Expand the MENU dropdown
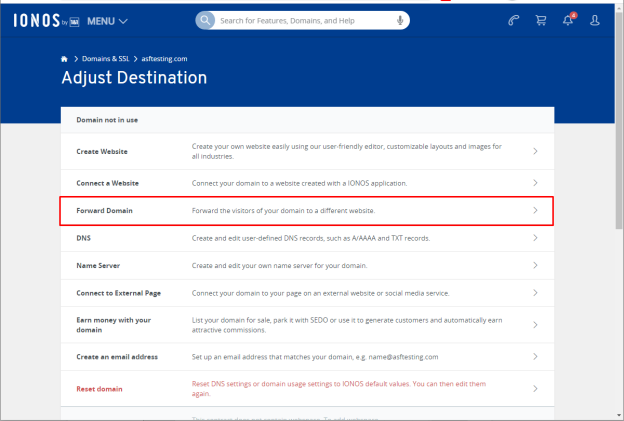 107,21
